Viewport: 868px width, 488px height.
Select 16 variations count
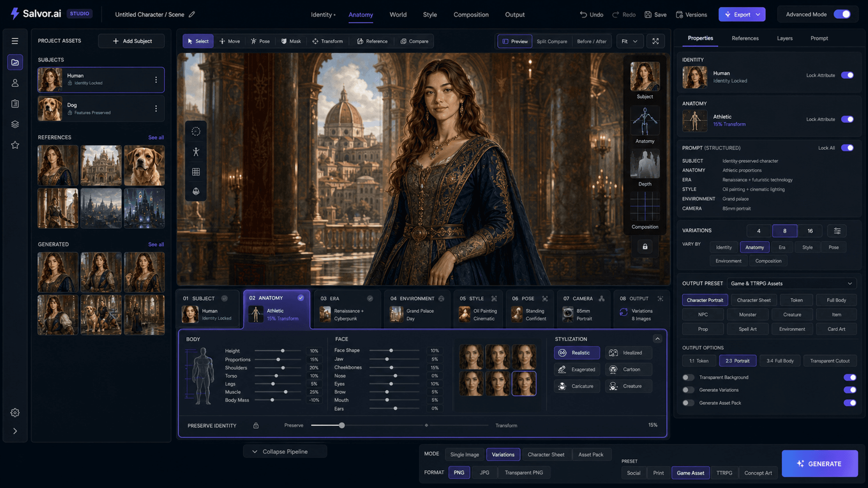click(810, 231)
